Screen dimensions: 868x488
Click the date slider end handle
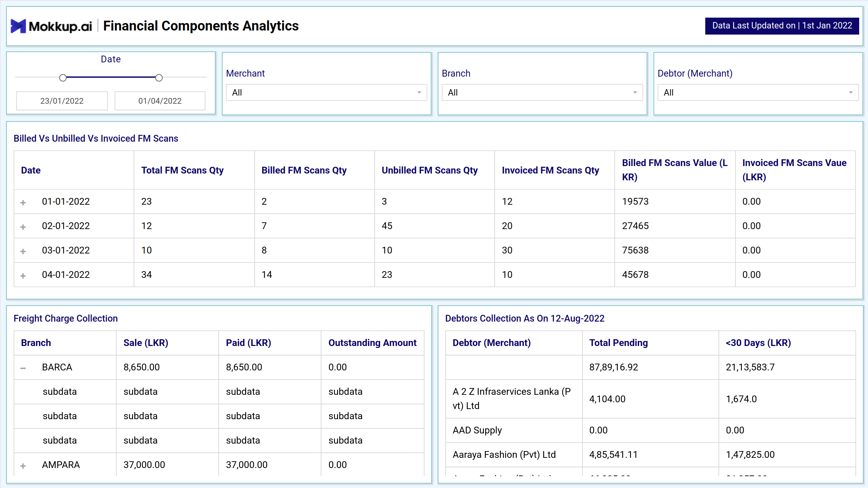pos(159,78)
